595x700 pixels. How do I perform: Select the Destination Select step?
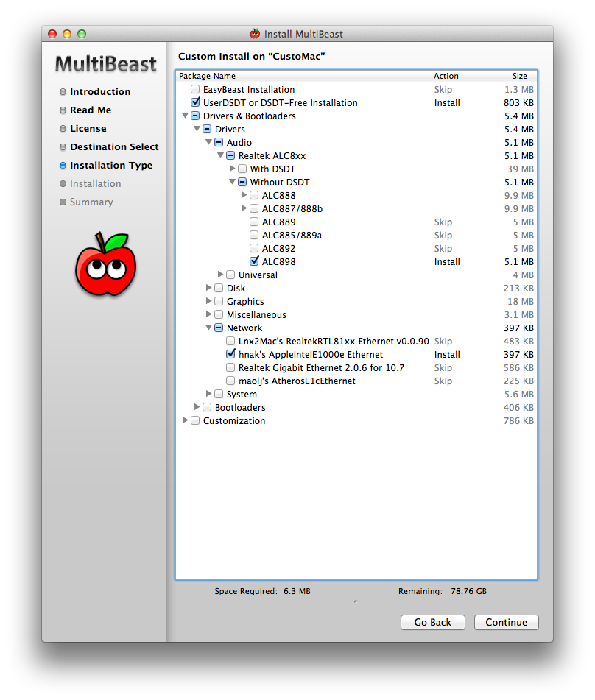click(x=114, y=147)
